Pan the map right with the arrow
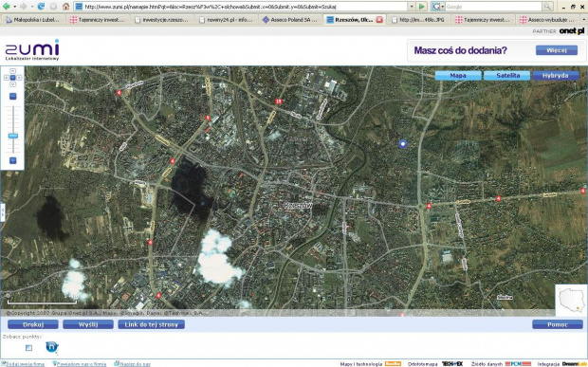The width and height of the screenshot is (588, 367). point(19,78)
